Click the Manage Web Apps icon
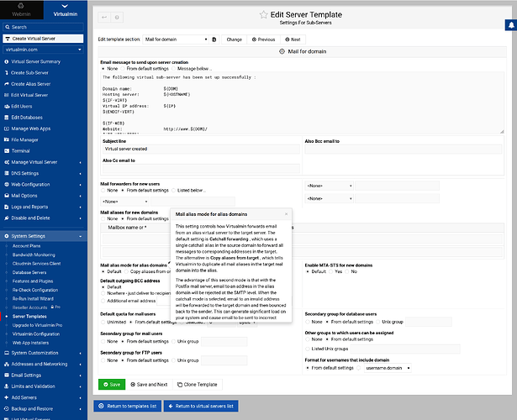 click(x=7, y=127)
